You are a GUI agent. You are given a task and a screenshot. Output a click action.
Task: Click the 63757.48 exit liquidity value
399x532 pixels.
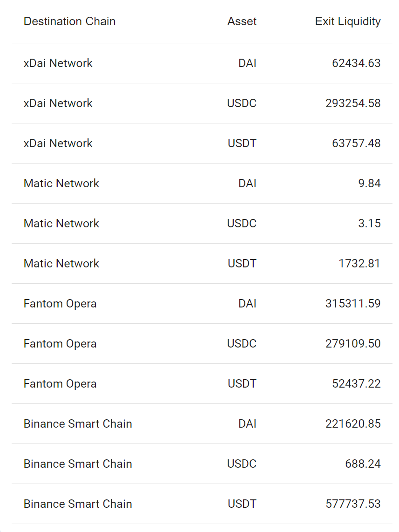(x=356, y=143)
